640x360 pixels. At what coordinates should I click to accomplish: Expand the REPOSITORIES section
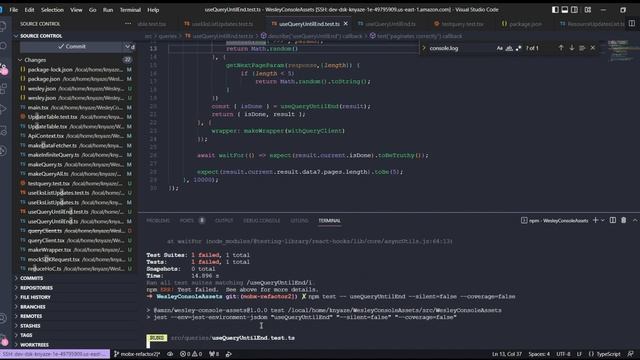tap(36, 288)
